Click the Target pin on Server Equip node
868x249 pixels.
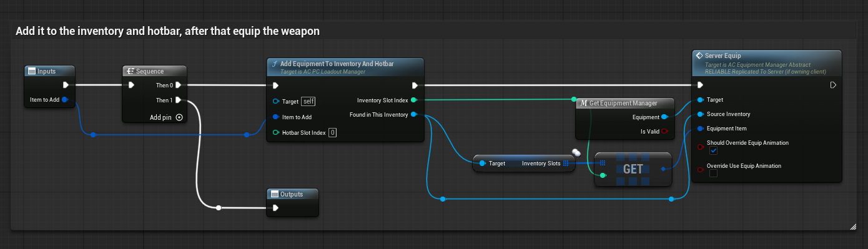(700, 99)
